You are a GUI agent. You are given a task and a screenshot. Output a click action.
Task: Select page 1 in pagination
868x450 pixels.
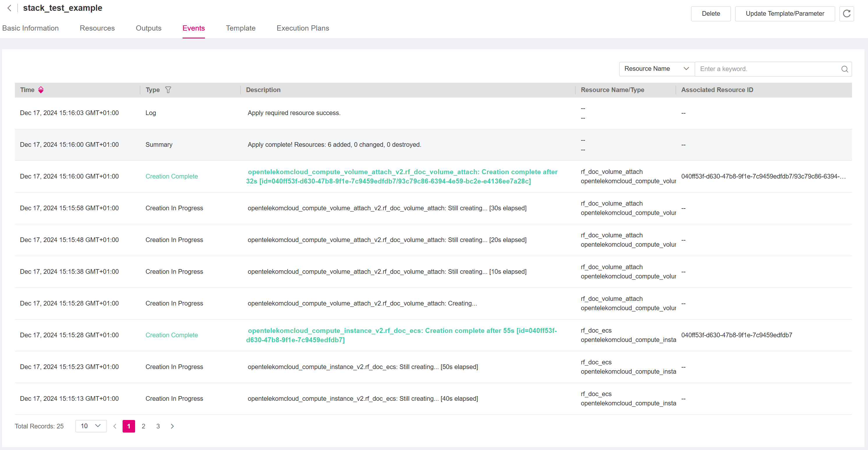click(129, 426)
